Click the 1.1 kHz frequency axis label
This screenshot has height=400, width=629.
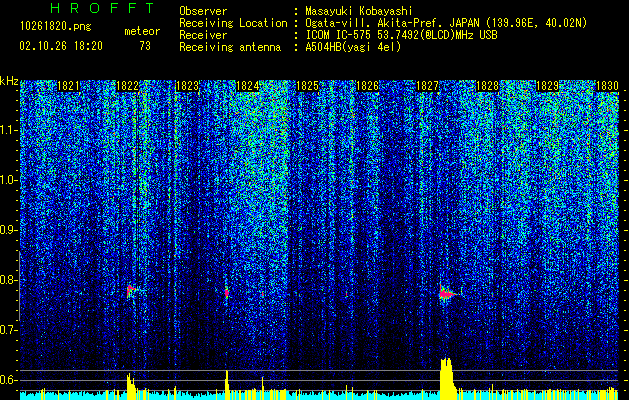[x=9, y=130]
